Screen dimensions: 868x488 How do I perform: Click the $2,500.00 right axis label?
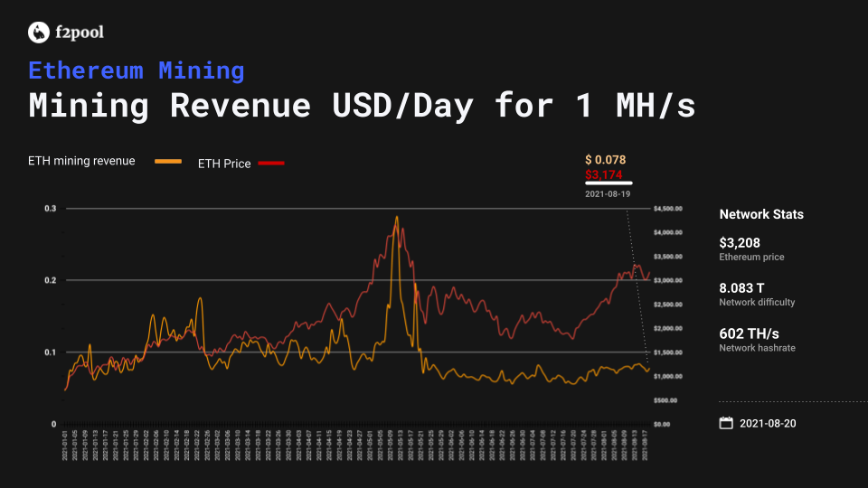click(x=667, y=305)
